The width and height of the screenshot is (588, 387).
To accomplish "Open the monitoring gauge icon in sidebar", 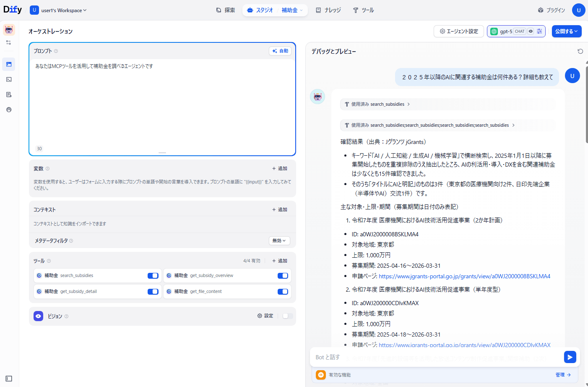I will tap(9, 110).
